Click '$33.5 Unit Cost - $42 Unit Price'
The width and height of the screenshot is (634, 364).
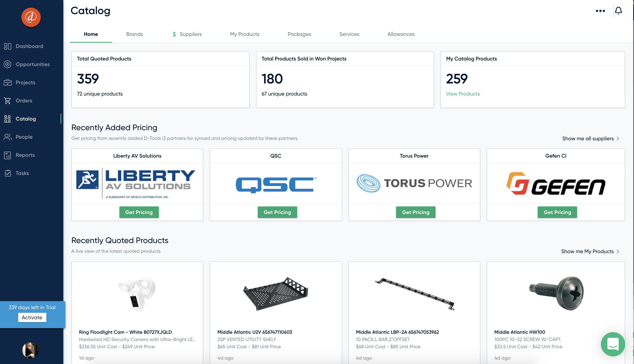click(528, 346)
